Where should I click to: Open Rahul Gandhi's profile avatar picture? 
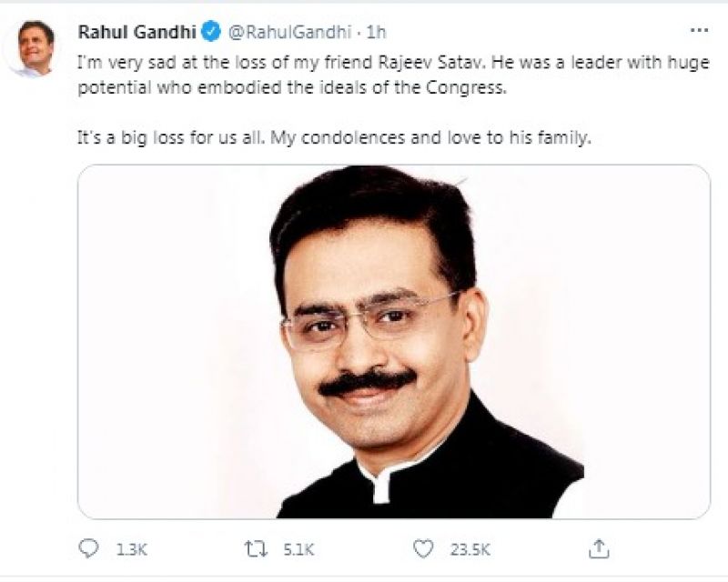click(x=36, y=47)
